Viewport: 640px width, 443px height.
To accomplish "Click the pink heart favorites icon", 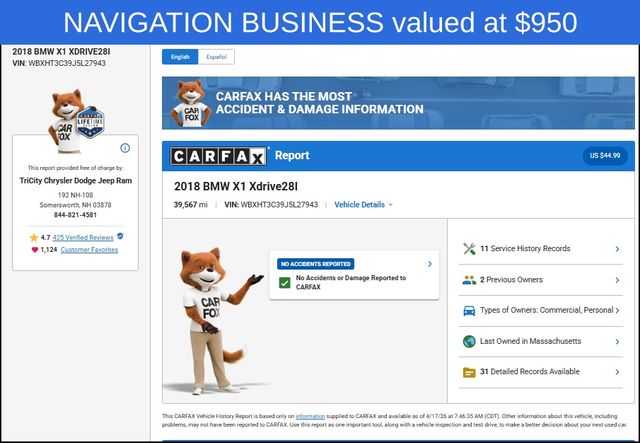I will click(32, 250).
